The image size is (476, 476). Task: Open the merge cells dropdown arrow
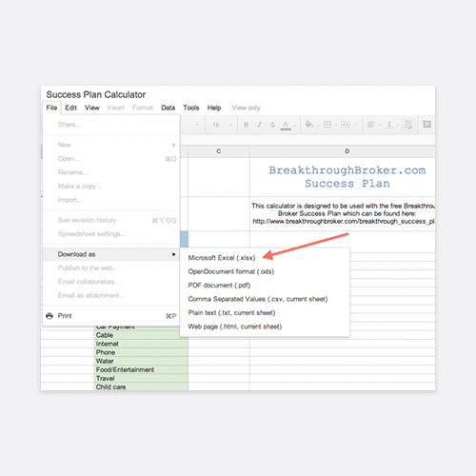pos(355,125)
